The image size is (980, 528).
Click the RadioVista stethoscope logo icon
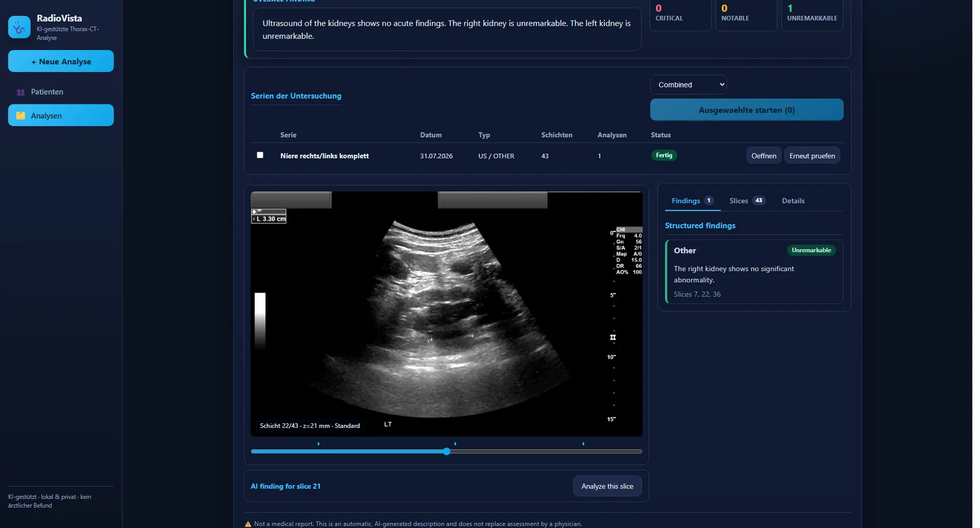[19, 27]
